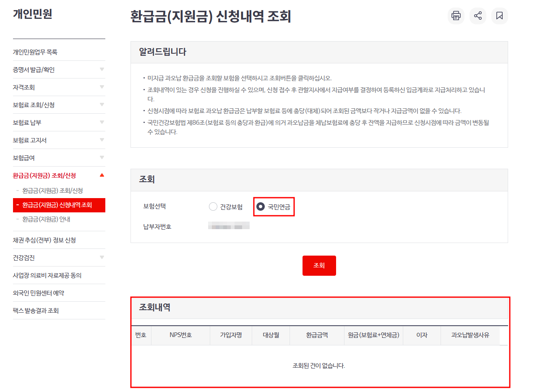Expand the 보험료 조회/신청 menu arrow
540x392 pixels.
coord(102,105)
